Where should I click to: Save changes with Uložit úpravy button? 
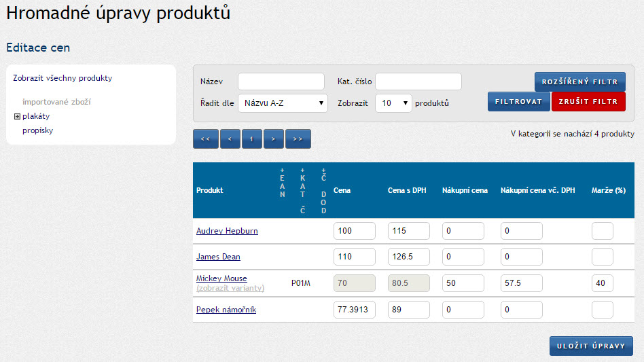click(x=590, y=346)
